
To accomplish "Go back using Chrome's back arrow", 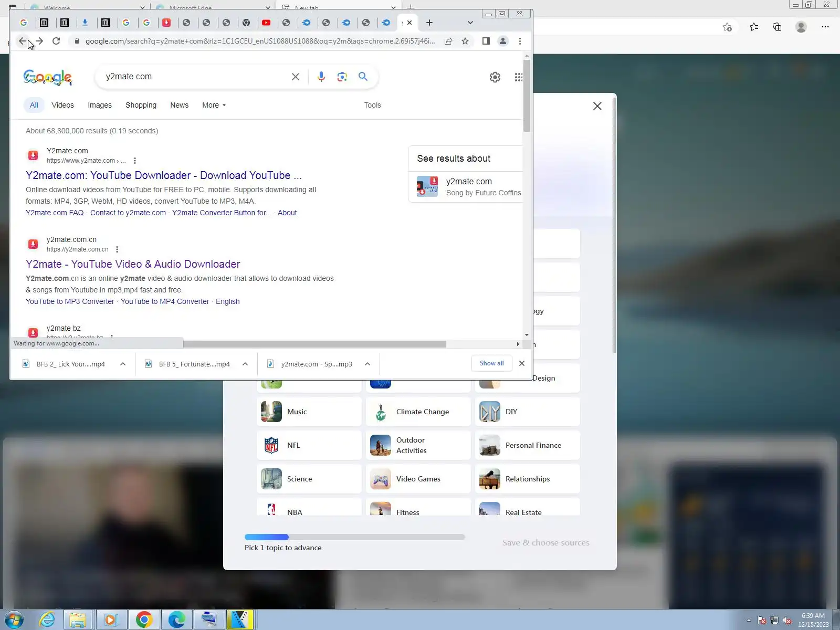I will pyautogui.click(x=22, y=41).
